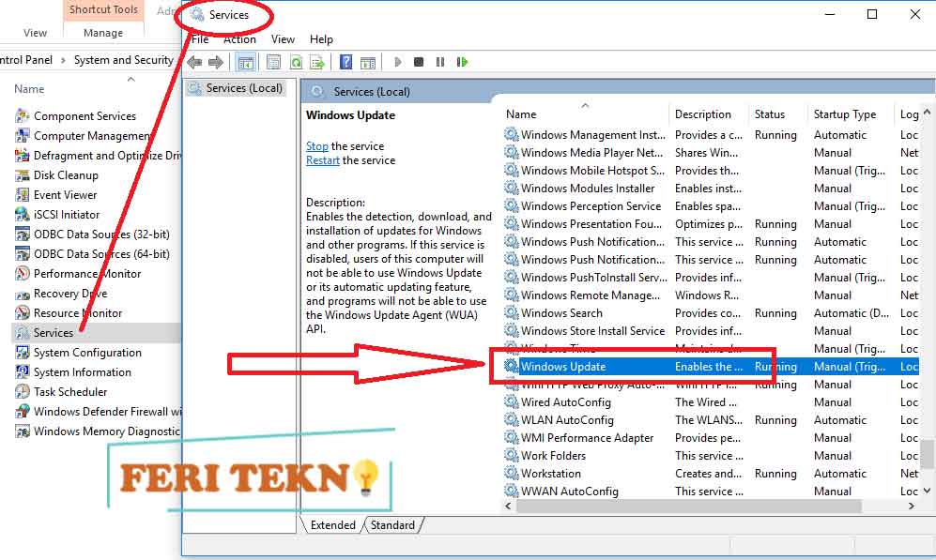
Task: Click the horizontal scrollbar in services list
Action: pyautogui.click(x=689, y=507)
